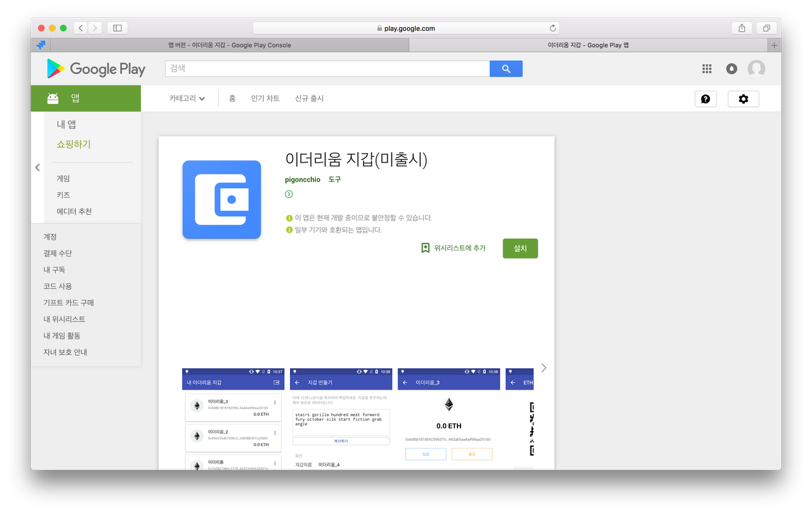
Task: Expand more screenshots with right chevron
Action: pos(543,368)
